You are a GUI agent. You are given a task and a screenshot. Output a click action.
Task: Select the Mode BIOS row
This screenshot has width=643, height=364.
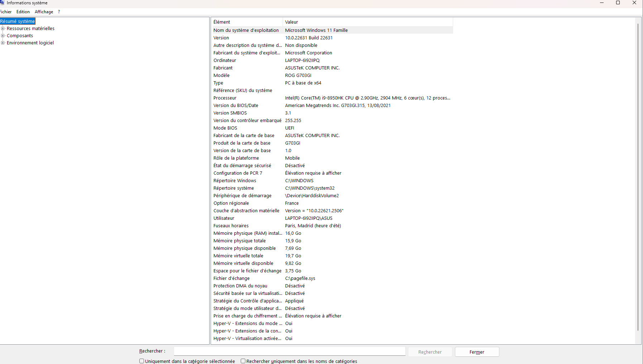click(x=332, y=128)
